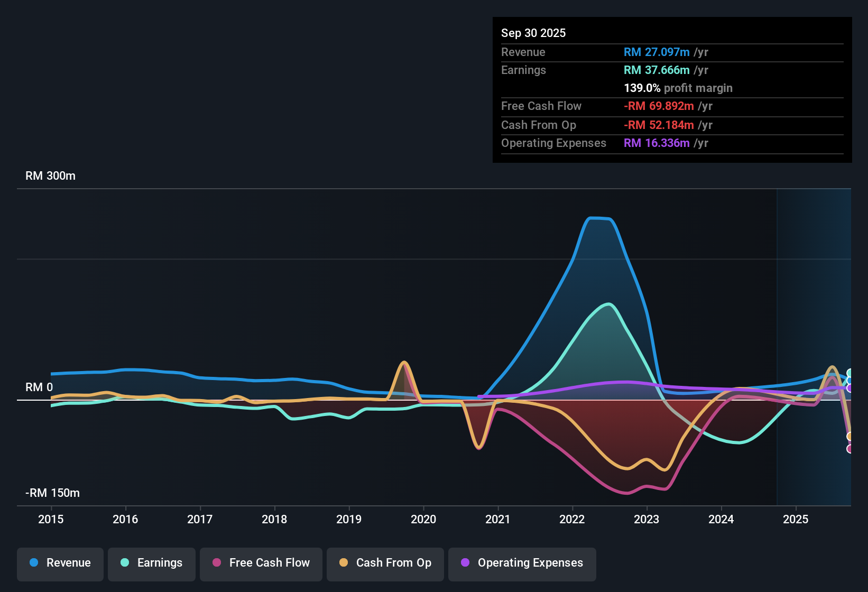This screenshot has height=592, width=868.
Task: Toggle visibility of the Earnings series
Action: [151, 563]
